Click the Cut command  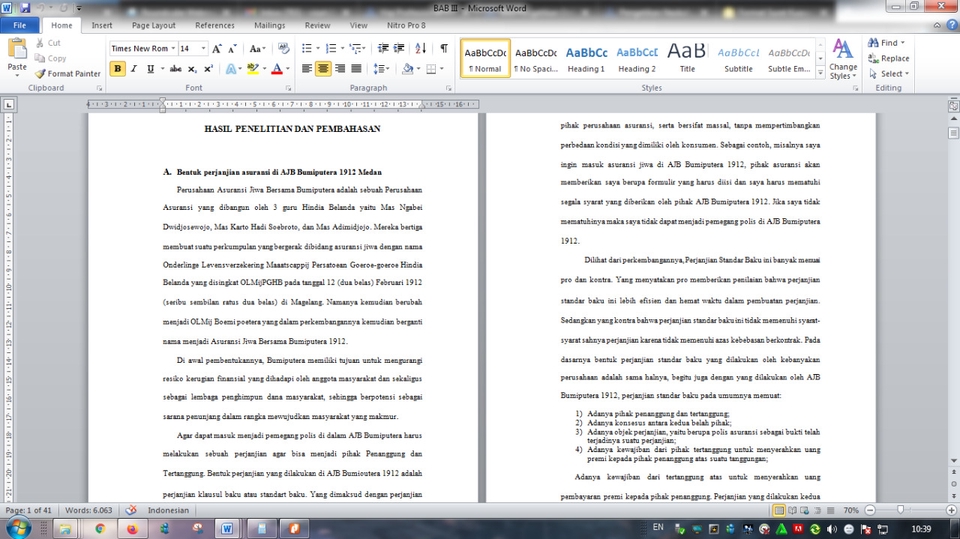point(48,43)
